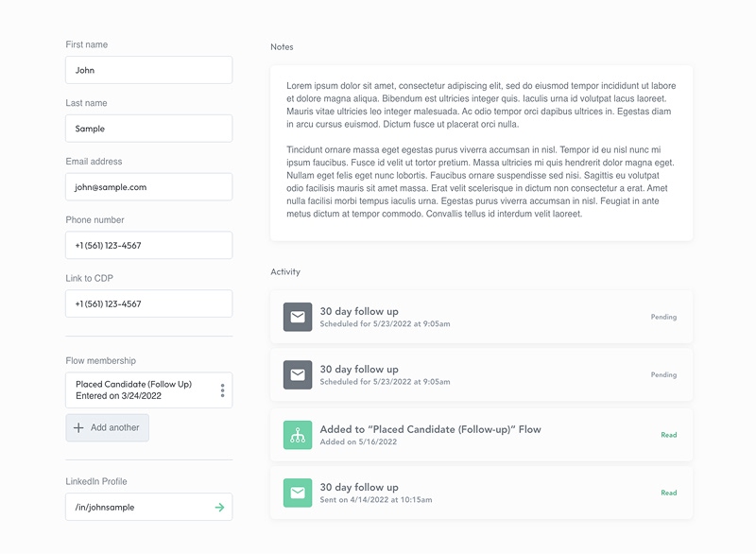Click the gray envelope icon of first pending follow up
The image size is (756, 554).
(298, 317)
